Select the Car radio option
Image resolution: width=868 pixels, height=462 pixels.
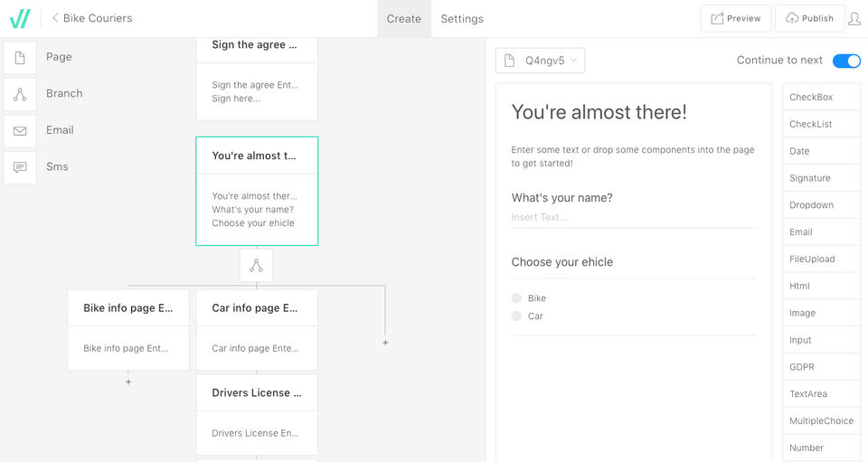pyautogui.click(x=516, y=316)
